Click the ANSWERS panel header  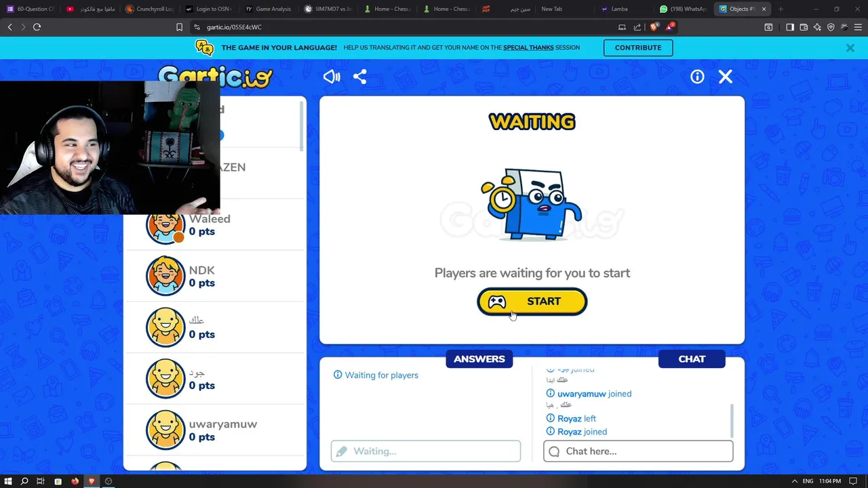coord(479,359)
